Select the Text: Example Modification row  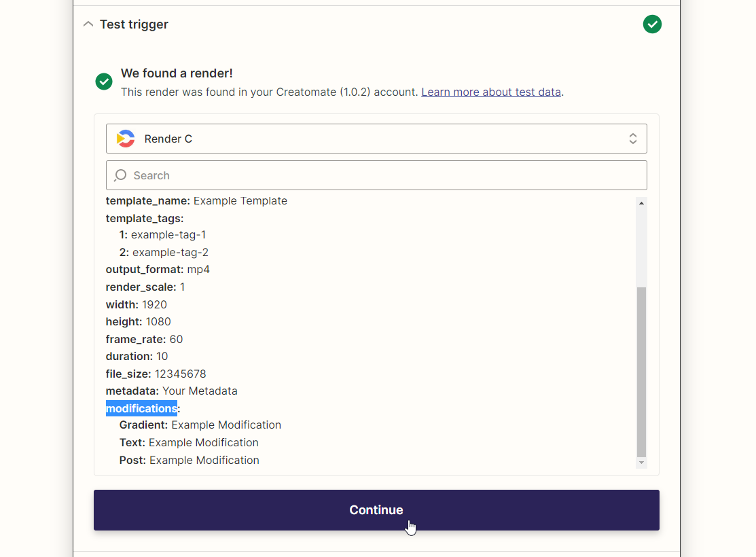[x=189, y=443]
